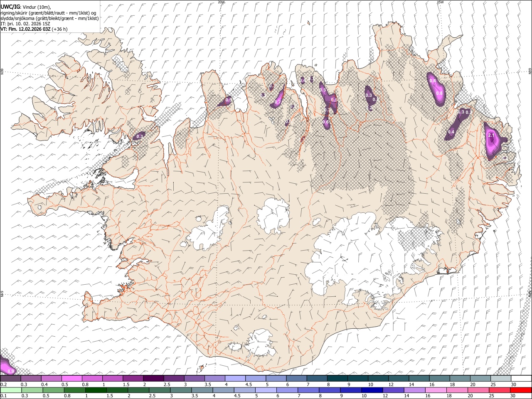
Task: Click the "15W" longitude label
Action: pos(440,2)
